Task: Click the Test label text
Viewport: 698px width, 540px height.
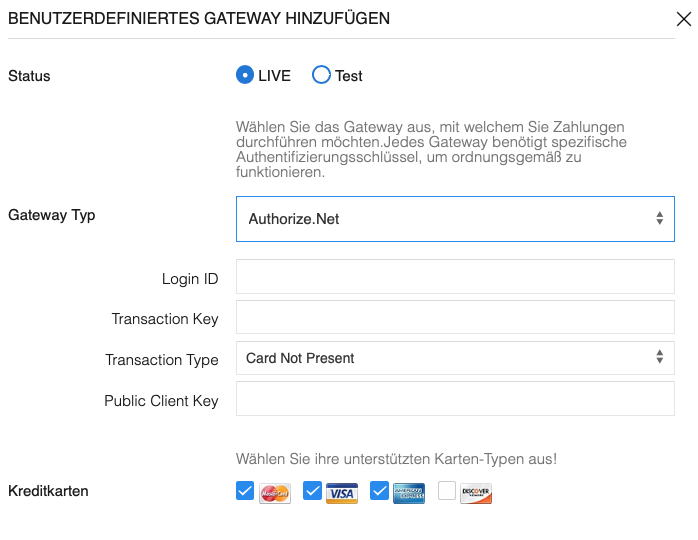Action: pyautogui.click(x=349, y=76)
